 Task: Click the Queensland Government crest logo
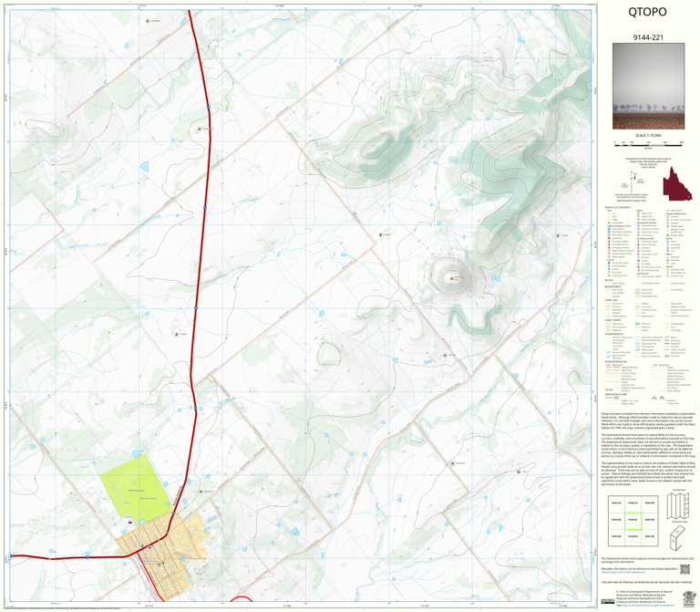[689, 599]
